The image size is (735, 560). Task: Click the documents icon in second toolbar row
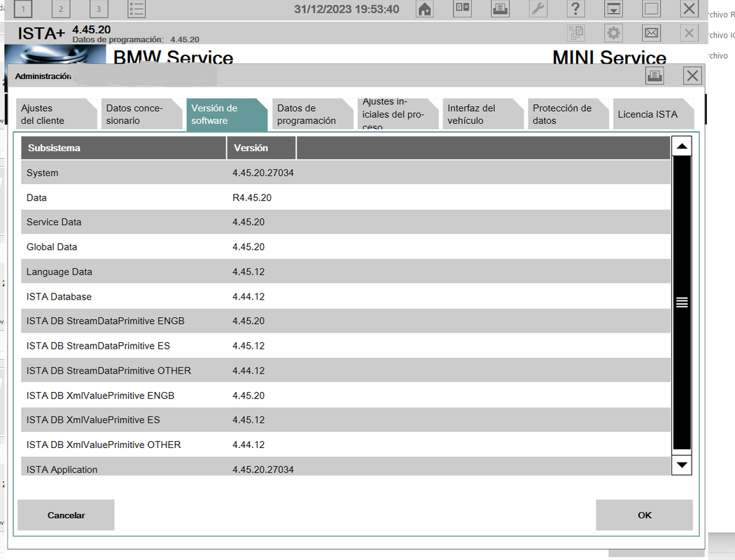pos(575,34)
